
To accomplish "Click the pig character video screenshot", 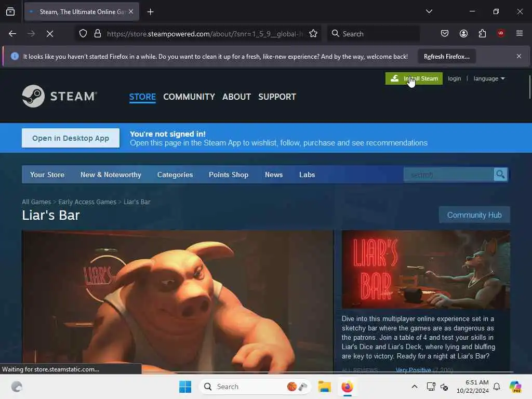I will [x=178, y=300].
